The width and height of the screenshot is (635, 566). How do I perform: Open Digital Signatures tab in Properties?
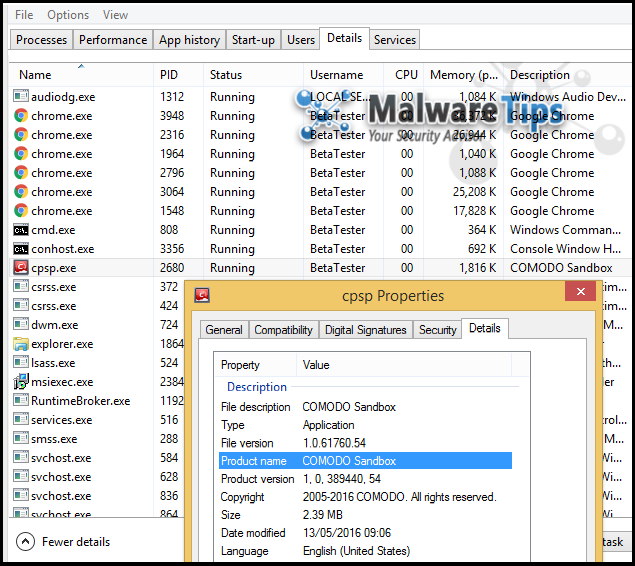click(x=366, y=330)
